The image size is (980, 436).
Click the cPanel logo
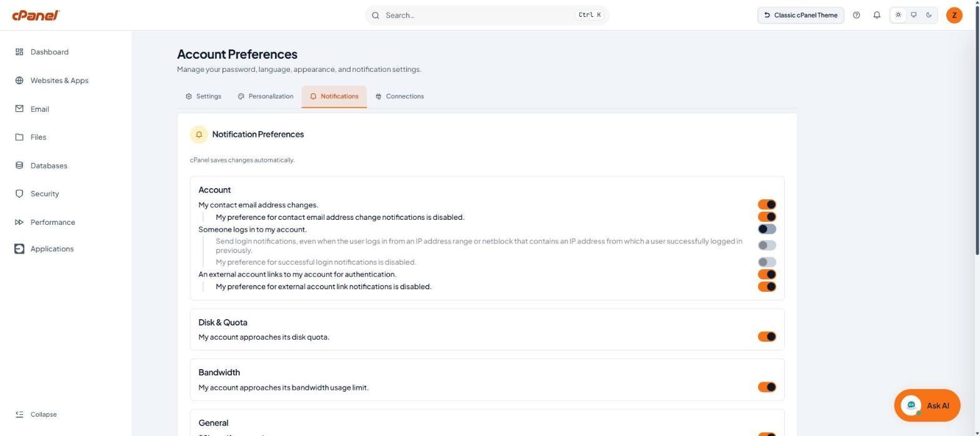coord(36,15)
